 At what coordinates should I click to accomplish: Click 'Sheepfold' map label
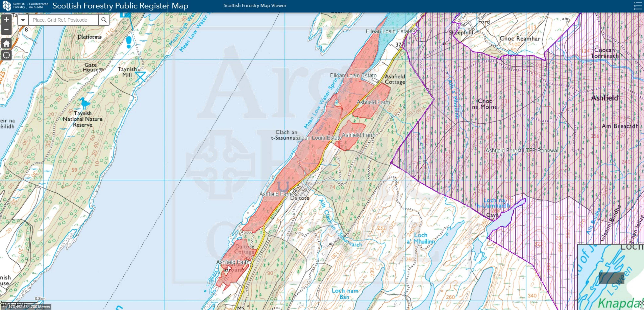click(461, 33)
